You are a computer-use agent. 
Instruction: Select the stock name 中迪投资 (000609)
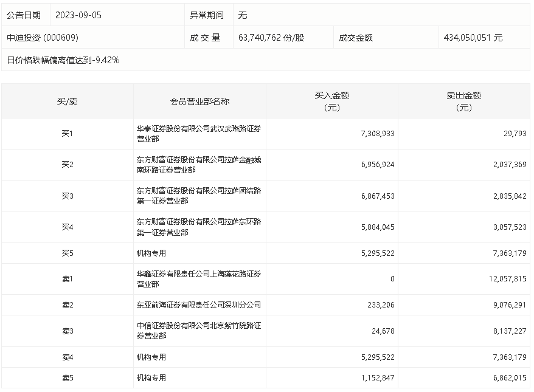pyautogui.click(x=43, y=38)
